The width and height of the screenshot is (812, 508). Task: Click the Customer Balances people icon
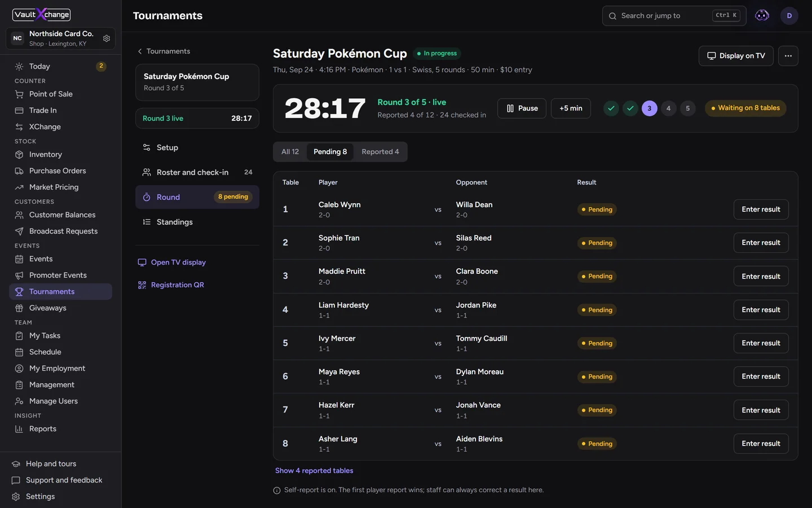19,214
